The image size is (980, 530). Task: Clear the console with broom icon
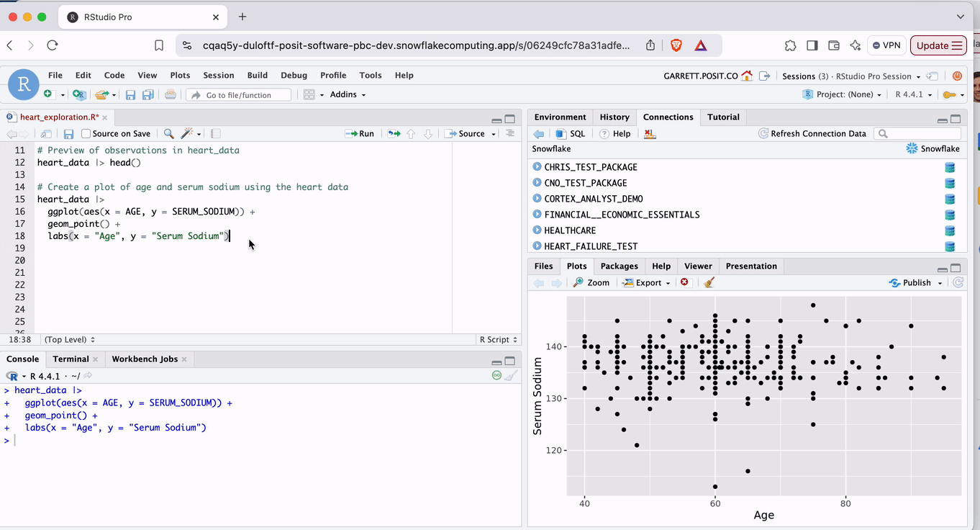click(511, 376)
